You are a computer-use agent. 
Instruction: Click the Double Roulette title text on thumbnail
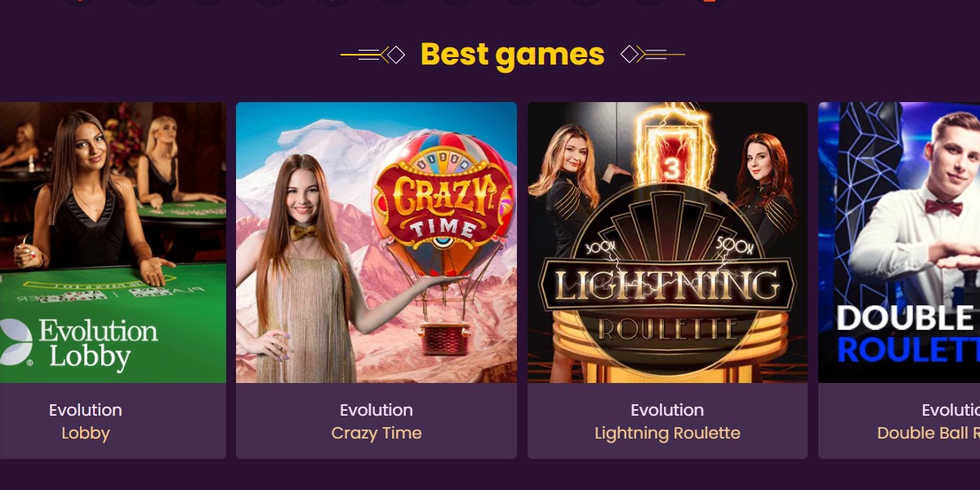(908, 333)
